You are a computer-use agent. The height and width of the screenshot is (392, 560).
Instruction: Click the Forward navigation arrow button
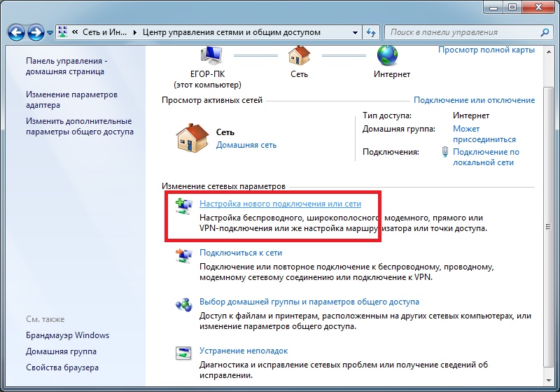pyautogui.click(x=36, y=32)
